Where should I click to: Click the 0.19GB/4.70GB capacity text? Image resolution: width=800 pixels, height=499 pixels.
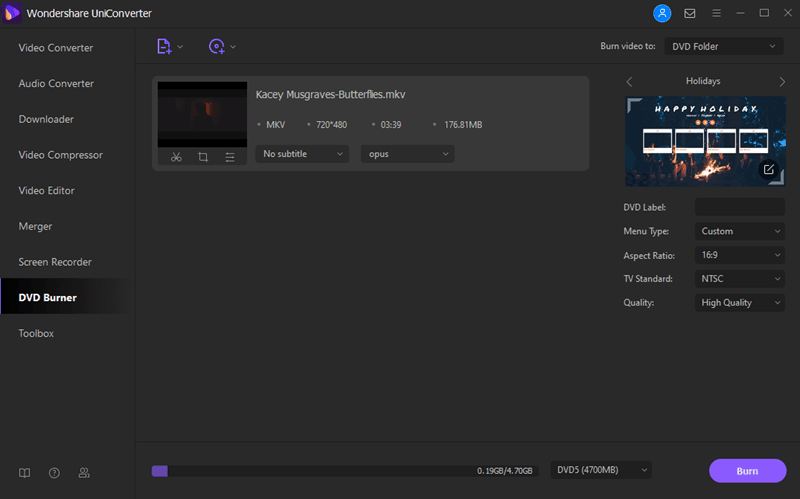pos(505,471)
